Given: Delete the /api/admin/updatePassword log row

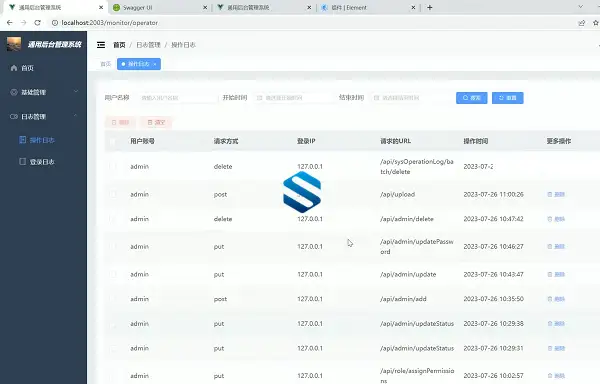Looking at the screenshot, I should [556, 247].
